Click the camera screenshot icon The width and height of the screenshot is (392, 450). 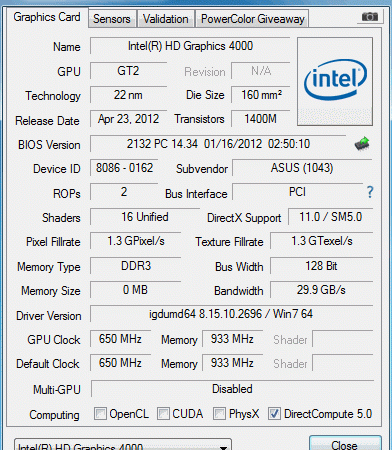(369, 17)
